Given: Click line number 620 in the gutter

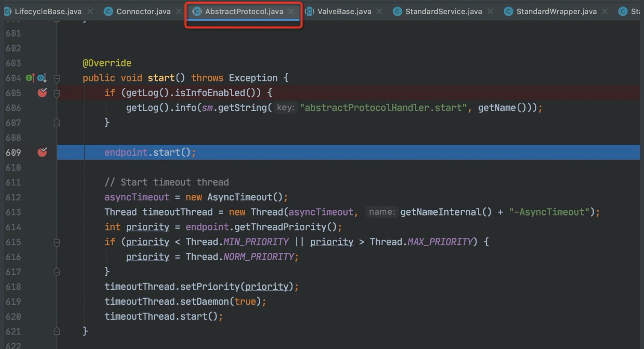Looking at the screenshot, I should [x=13, y=317].
